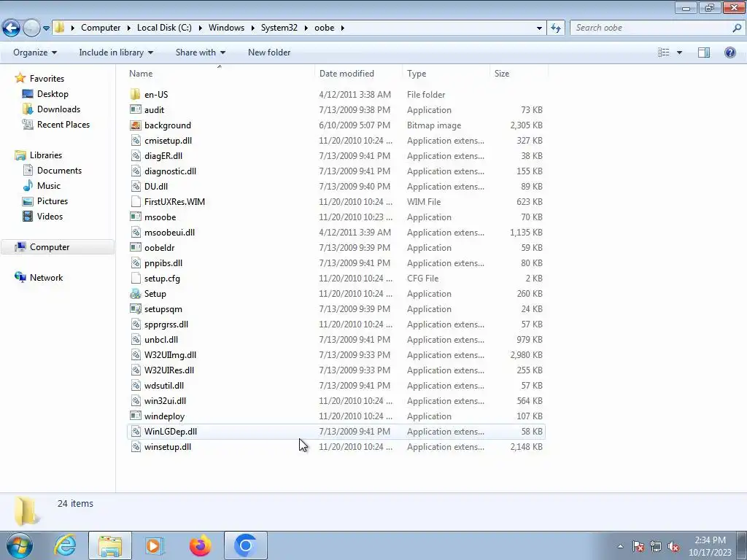Select the FirstUXRes.WIM file icon
The height and width of the screenshot is (560, 747).
[x=135, y=201]
